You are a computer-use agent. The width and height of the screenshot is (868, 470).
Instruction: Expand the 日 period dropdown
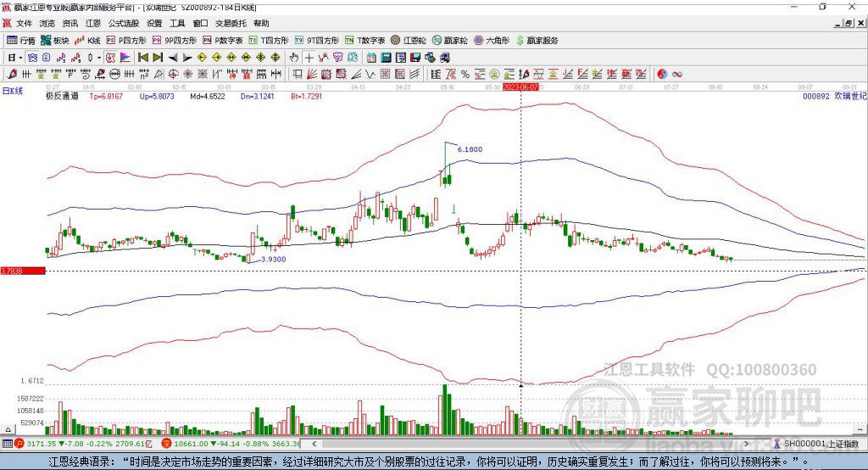[20, 58]
